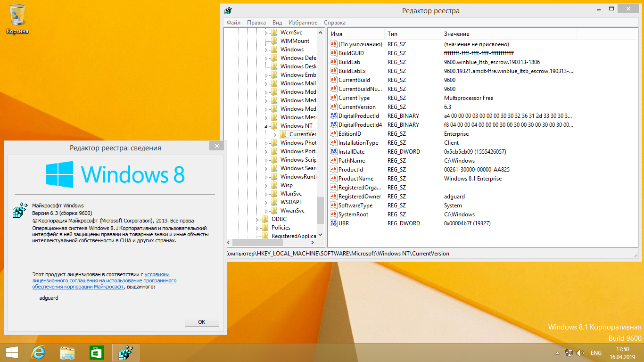644x362 pixels.
Task: Select the DigitalProductId binary icon
Action: point(334,116)
